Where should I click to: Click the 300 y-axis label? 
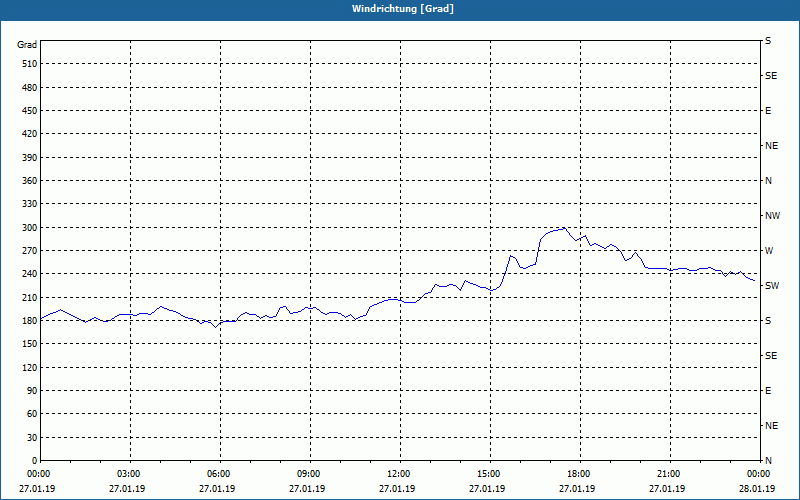[30, 228]
